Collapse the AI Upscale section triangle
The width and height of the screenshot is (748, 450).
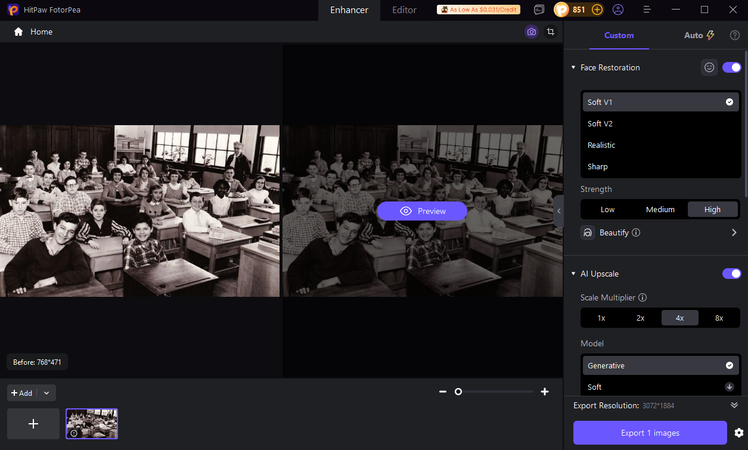tap(573, 273)
